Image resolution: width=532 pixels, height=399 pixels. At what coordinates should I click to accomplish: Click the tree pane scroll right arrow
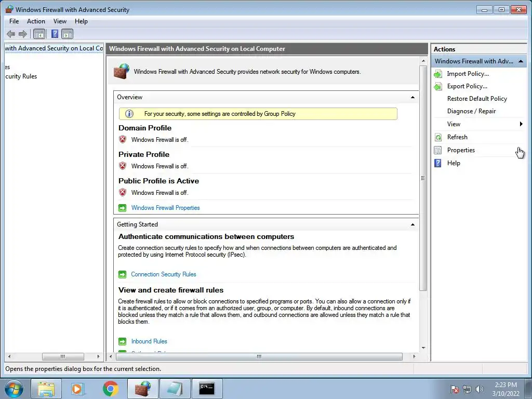[98, 356]
